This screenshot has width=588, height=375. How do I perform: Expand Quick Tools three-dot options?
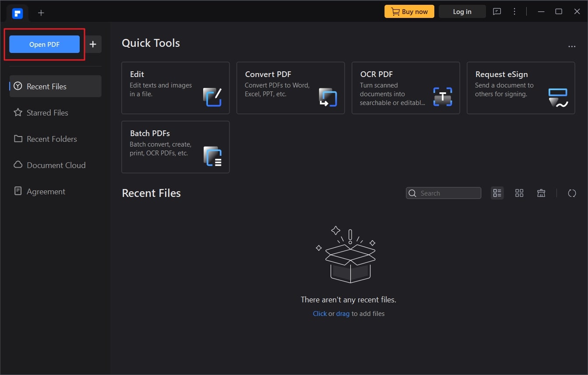click(572, 46)
